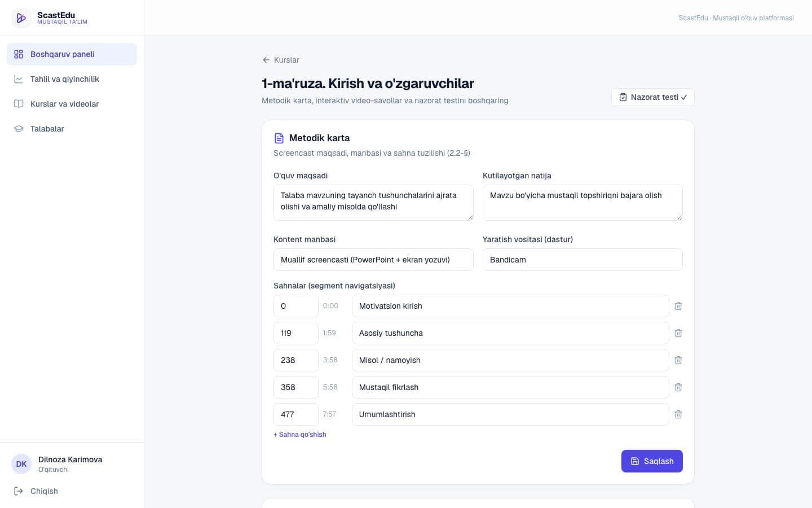This screenshot has height=508, width=812.
Task: Log out via Chiqish
Action: 72,491
